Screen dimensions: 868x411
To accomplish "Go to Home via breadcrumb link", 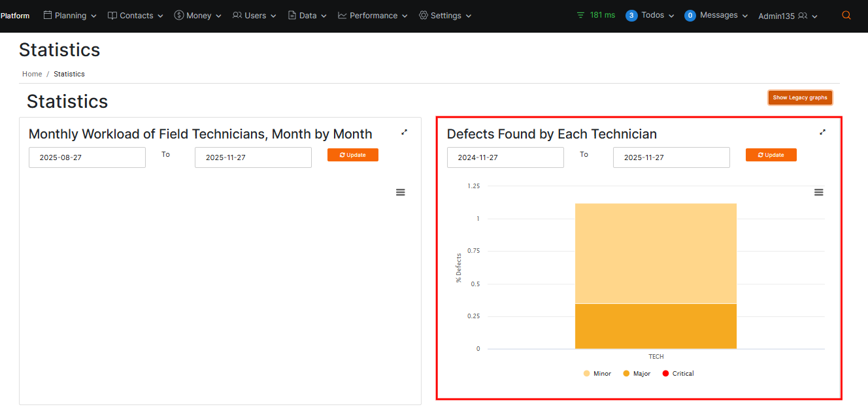I will coord(32,74).
